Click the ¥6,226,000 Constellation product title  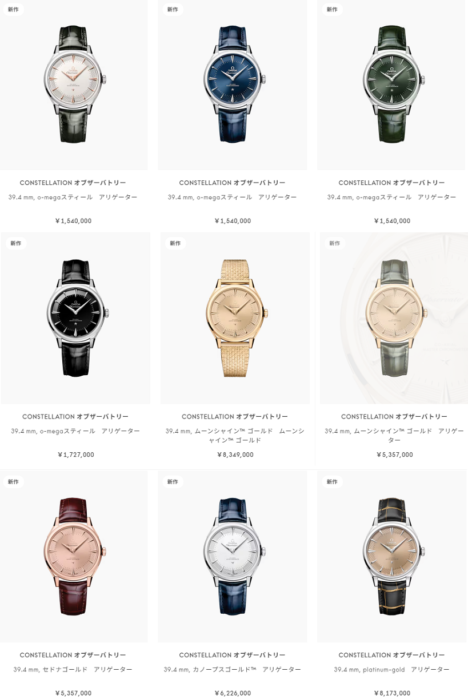pyautogui.click(x=232, y=655)
